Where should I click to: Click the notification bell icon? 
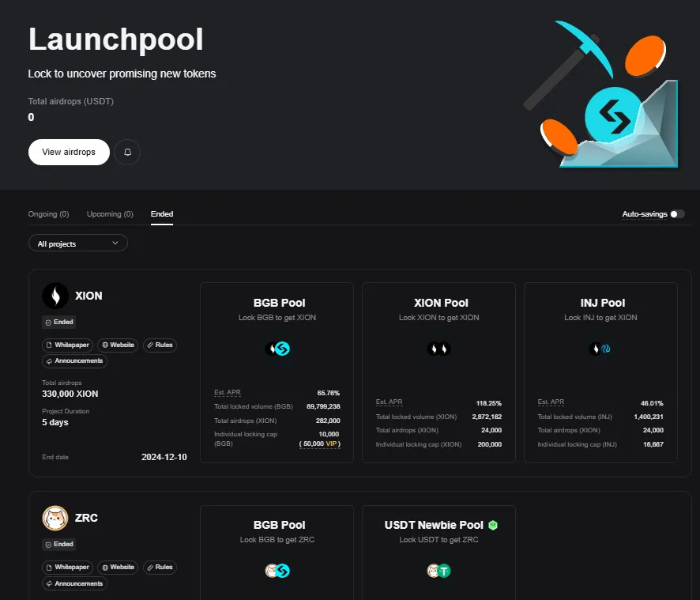(127, 152)
